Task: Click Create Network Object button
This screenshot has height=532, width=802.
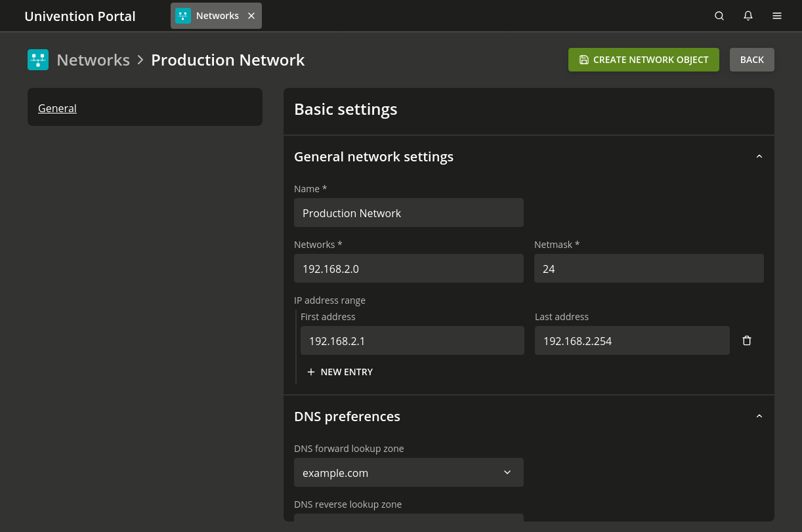Action: (643, 60)
